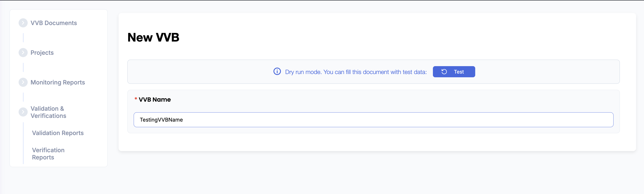Click the dry run mode message text
The width and height of the screenshot is (644, 194).
356,72
